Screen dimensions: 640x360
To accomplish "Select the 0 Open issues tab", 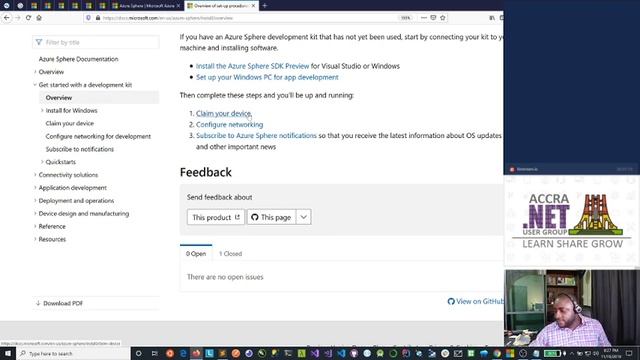I will [196, 254].
